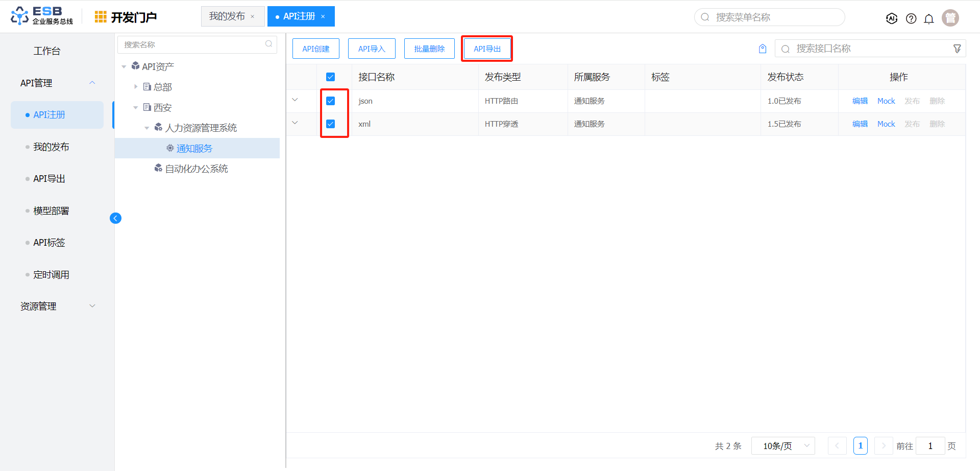Switch to the 我的发布 tab
The image size is (980, 471).
coord(227,16)
